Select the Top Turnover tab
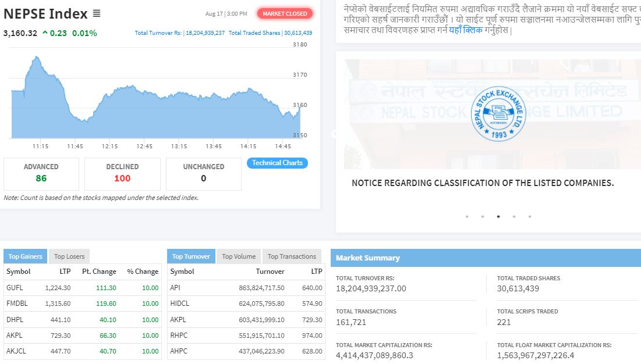 tap(191, 256)
